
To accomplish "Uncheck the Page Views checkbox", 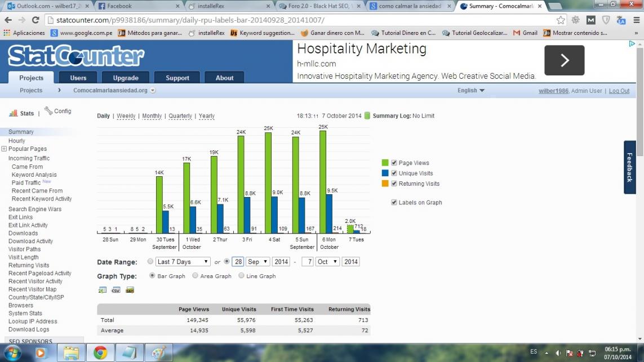I will [394, 163].
